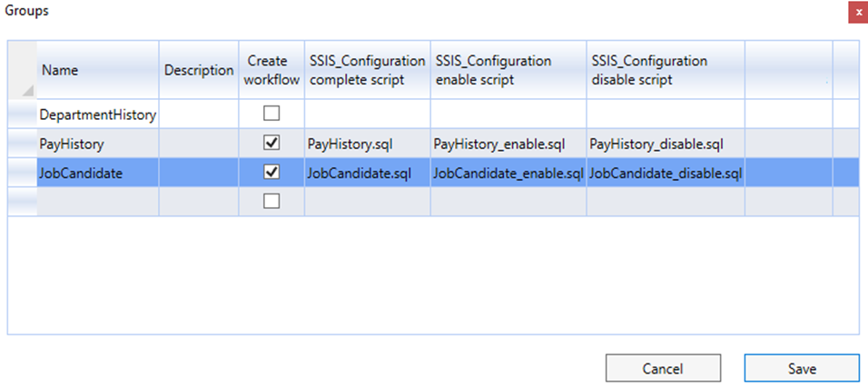Click SSIS_Configuration enable script header
This screenshot has width=868, height=389.
[x=508, y=70]
